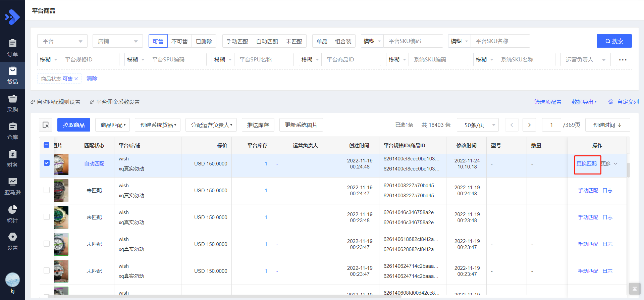
Task: Open the 订单 orders section in sidebar
Action: coord(12,48)
